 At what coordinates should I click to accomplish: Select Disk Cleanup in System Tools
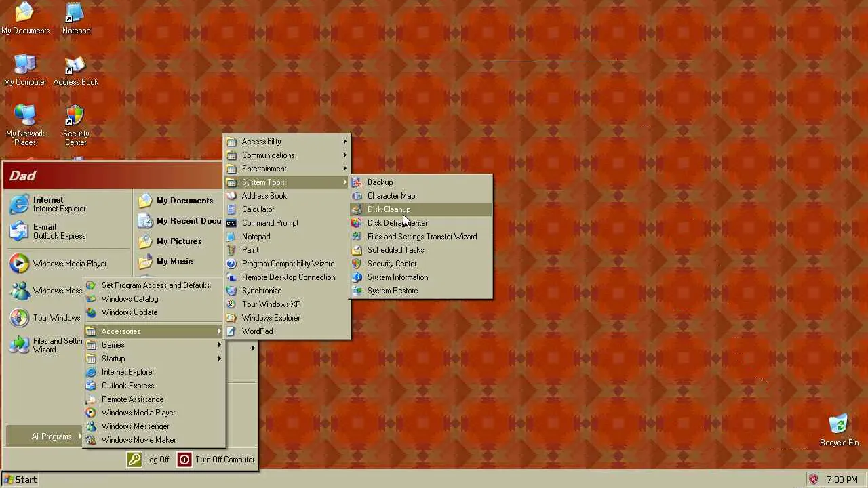(420, 209)
